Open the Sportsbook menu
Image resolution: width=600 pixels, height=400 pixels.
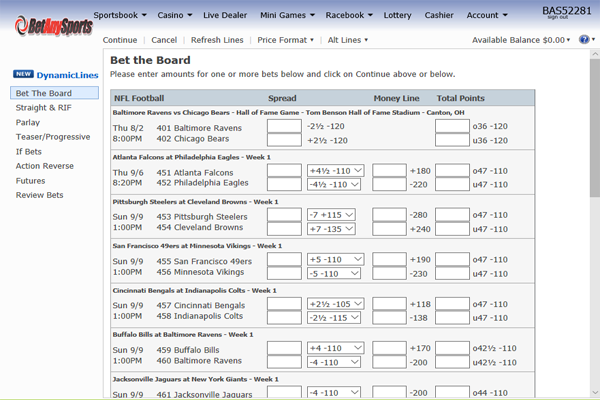coord(120,15)
